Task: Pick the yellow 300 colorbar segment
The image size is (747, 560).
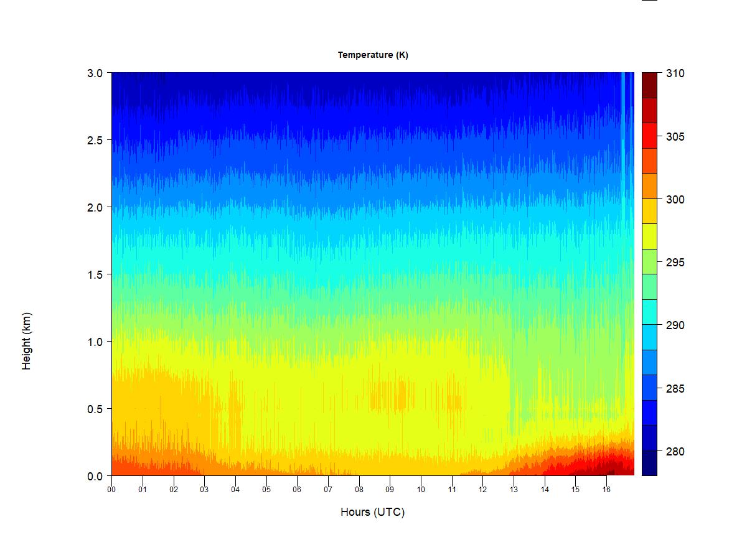Action: click(649, 211)
